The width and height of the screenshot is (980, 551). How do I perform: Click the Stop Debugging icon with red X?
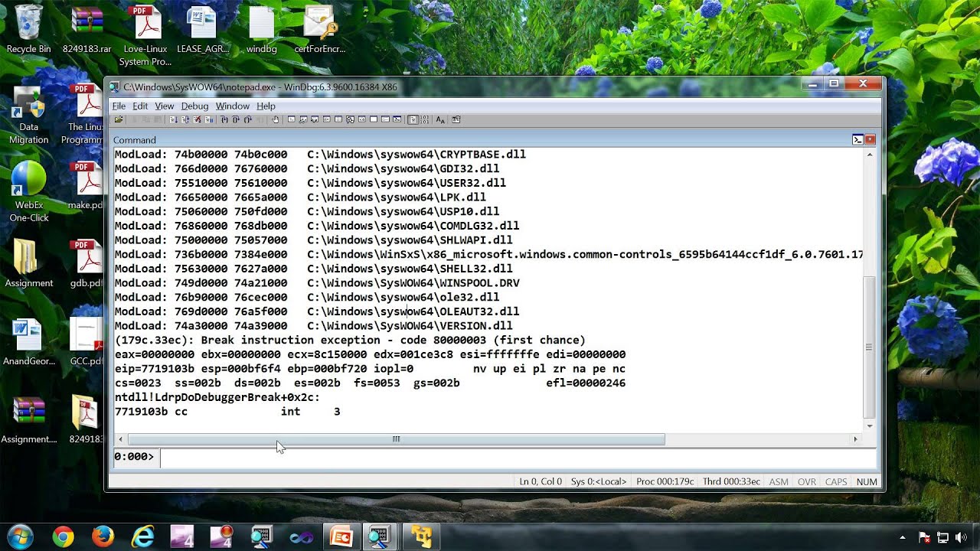[x=197, y=119]
